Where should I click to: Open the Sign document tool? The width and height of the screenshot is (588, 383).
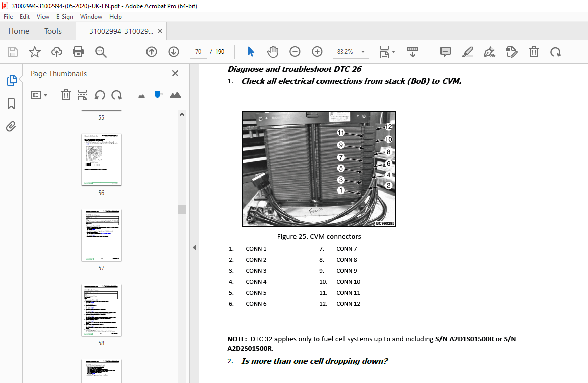tap(489, 52)
